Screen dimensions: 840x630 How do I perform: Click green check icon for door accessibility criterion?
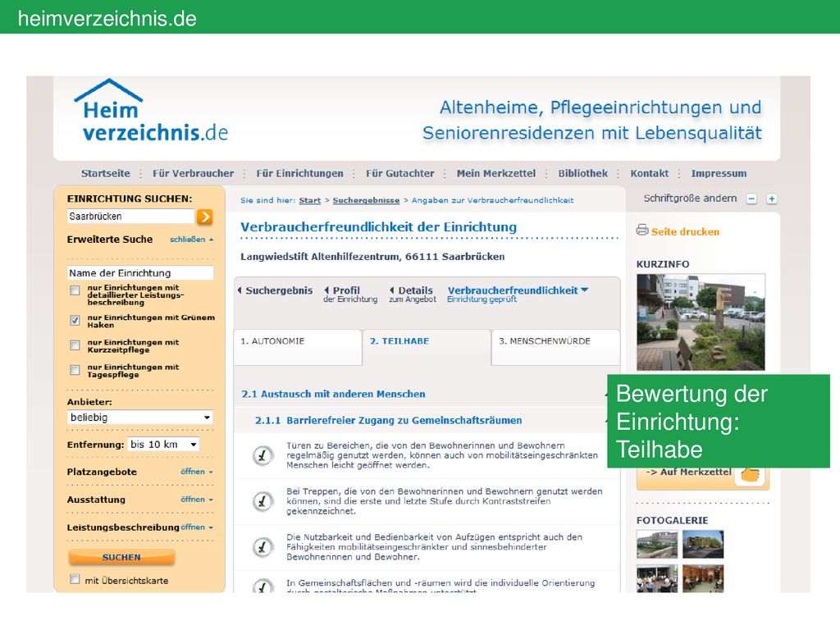[x=262, y=456]
